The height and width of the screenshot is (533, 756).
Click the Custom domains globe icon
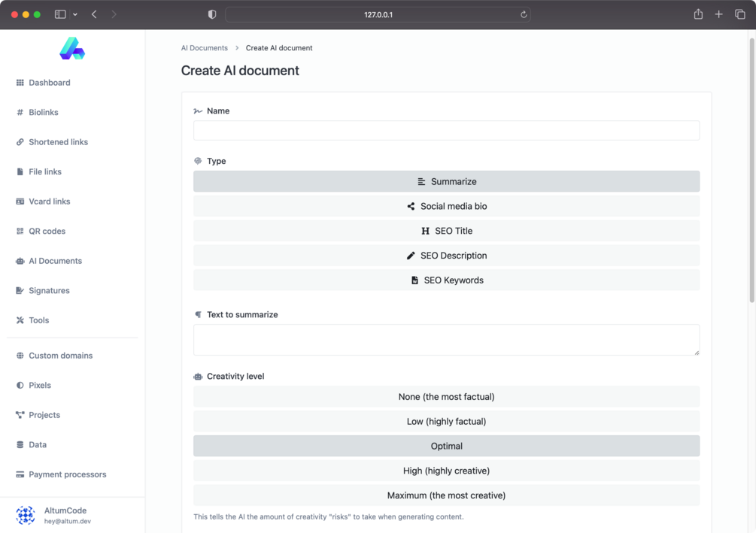click(20, 356)
